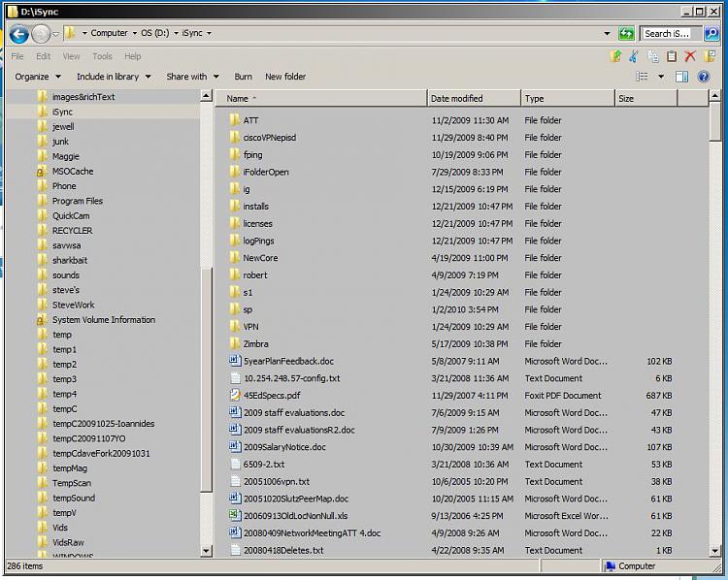Screen dimensions: 728x580
Task: Click the text icon of 20051006vpn.txt
Action: pos(236,481)
